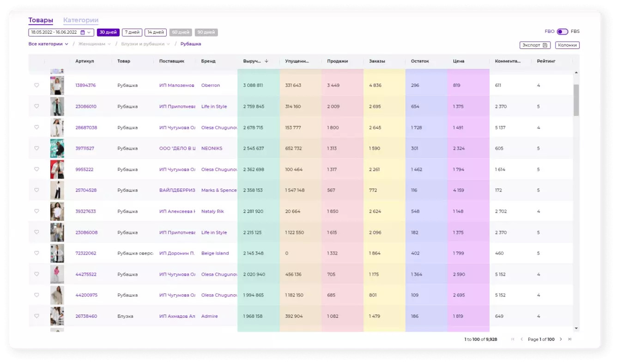Mark item 39711527 as favorite with heart
This screenshot has width=617, height=364.
tap(36, 148)
